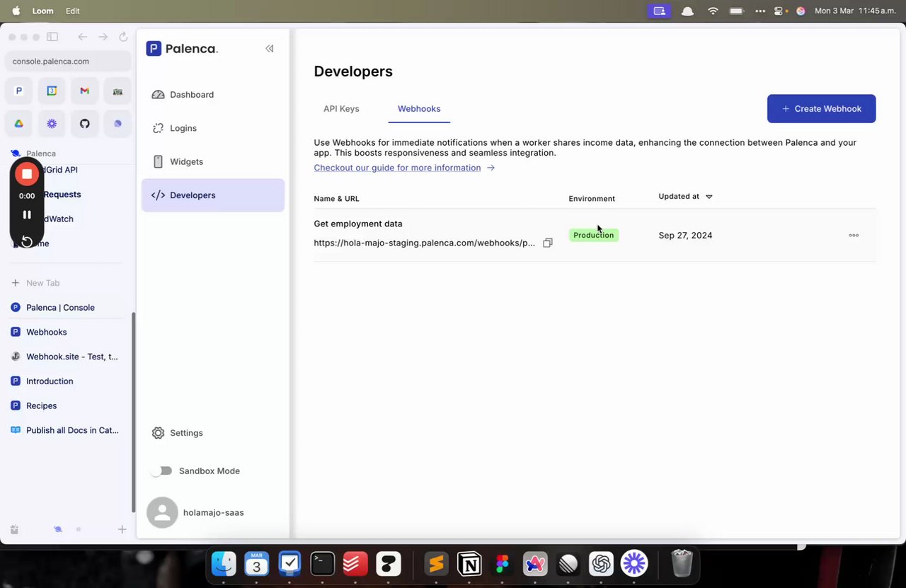Click the plus icon at browser sidebar bottom
Screen dimensions: 906x588
122,529
